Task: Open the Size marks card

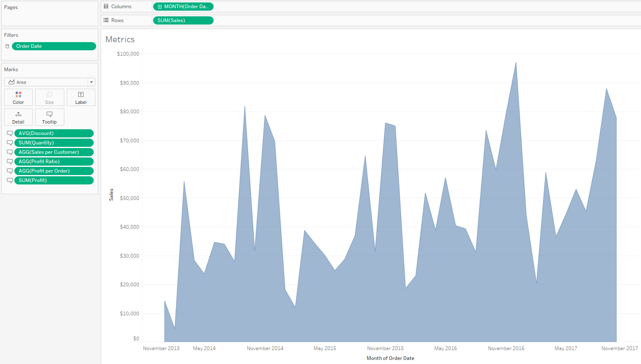Action: [x=50, y=97]
